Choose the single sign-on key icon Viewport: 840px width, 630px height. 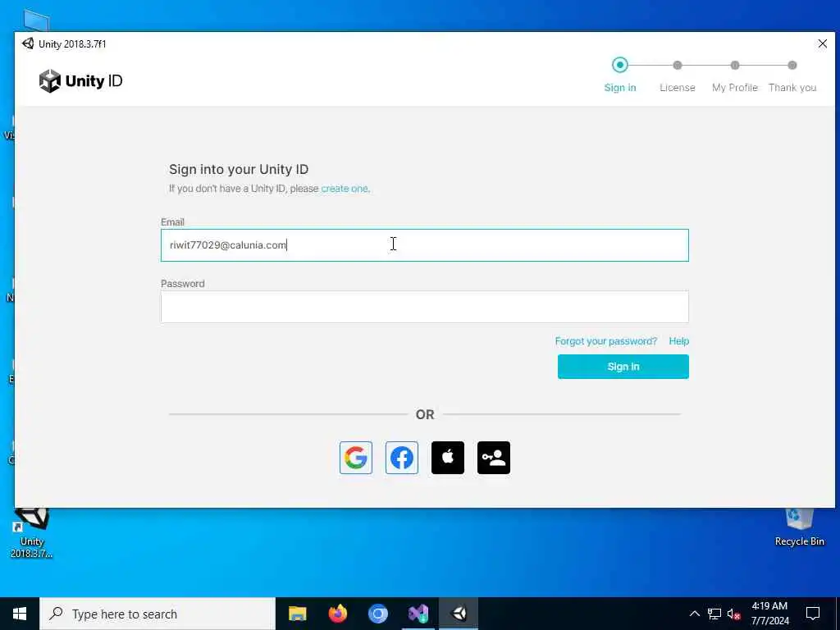pos(493,458)
